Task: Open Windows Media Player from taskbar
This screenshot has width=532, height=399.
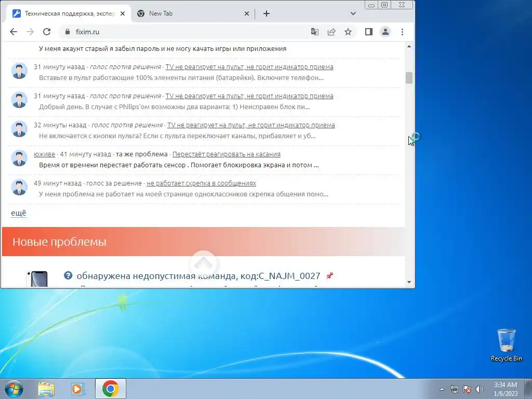Action: click(x=77, y=389)
